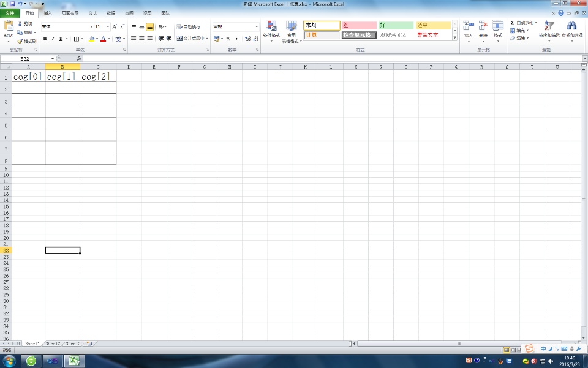Viewport: 588px width, 368px height.
Task: Align text to top icon
Action: [134, 26]
